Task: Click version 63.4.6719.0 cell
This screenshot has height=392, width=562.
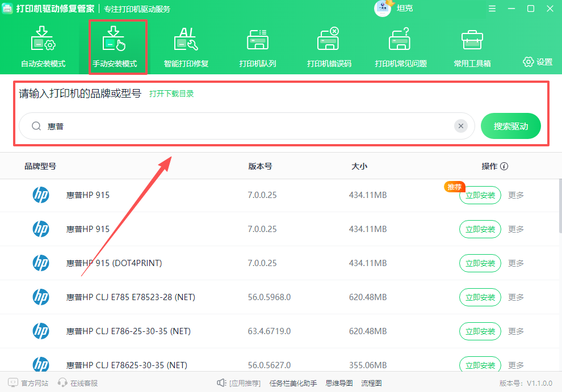Action: (x=269, y=331)
